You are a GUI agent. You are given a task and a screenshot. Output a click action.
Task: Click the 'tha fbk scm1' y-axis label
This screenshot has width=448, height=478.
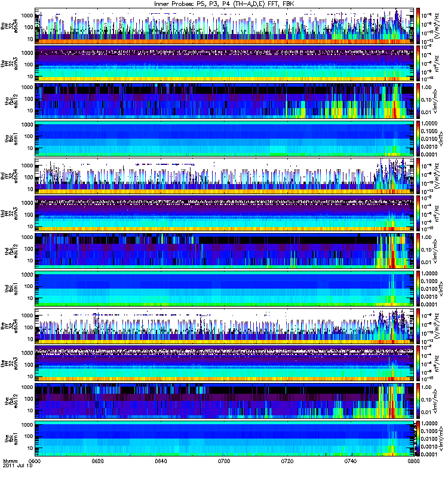coord(11,139)
